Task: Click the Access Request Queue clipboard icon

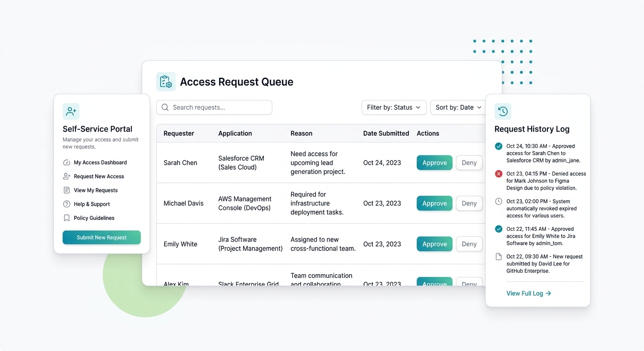Action: (166, 82)
